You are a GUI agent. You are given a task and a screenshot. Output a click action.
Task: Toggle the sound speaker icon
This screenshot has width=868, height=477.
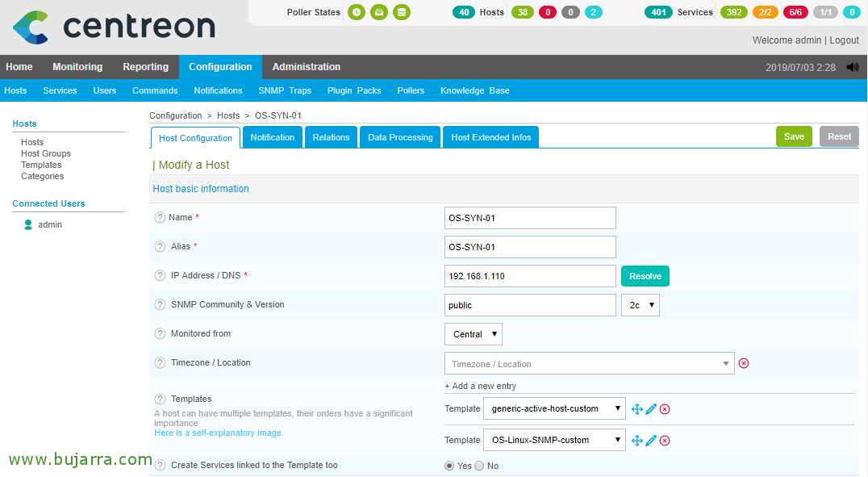(x=853, y=67)
